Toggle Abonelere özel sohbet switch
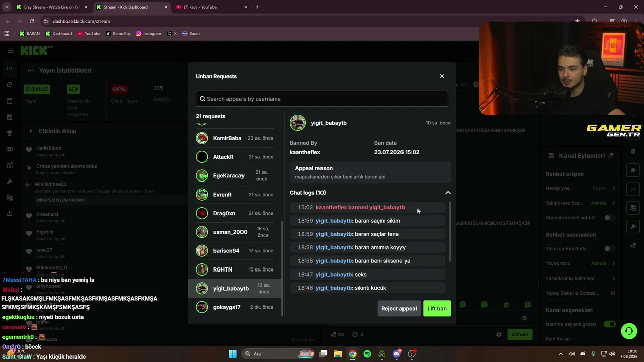Screen dimensions: 644x362 (x=609, y=218)
